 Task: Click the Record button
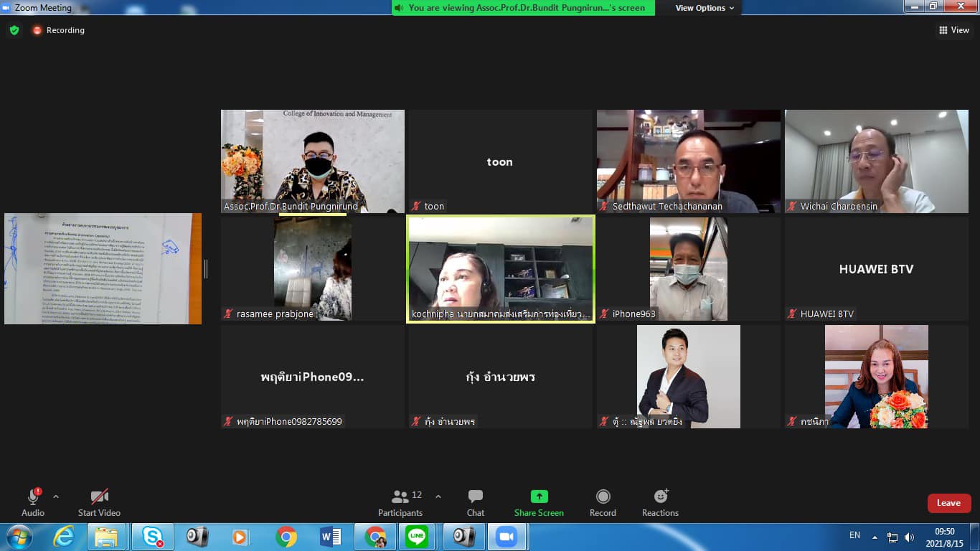point(603,503)
